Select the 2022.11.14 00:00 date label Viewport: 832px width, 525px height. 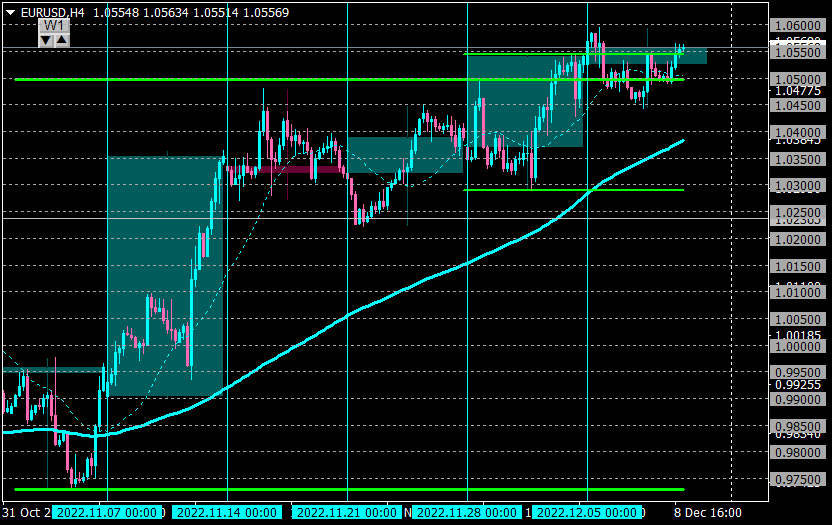click(227, 512)
